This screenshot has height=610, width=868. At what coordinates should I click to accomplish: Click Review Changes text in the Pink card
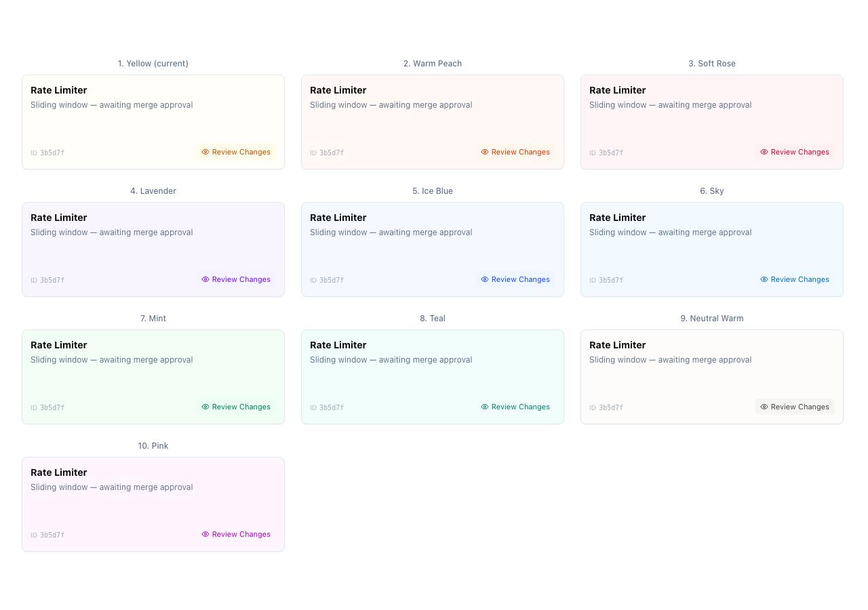241,534
